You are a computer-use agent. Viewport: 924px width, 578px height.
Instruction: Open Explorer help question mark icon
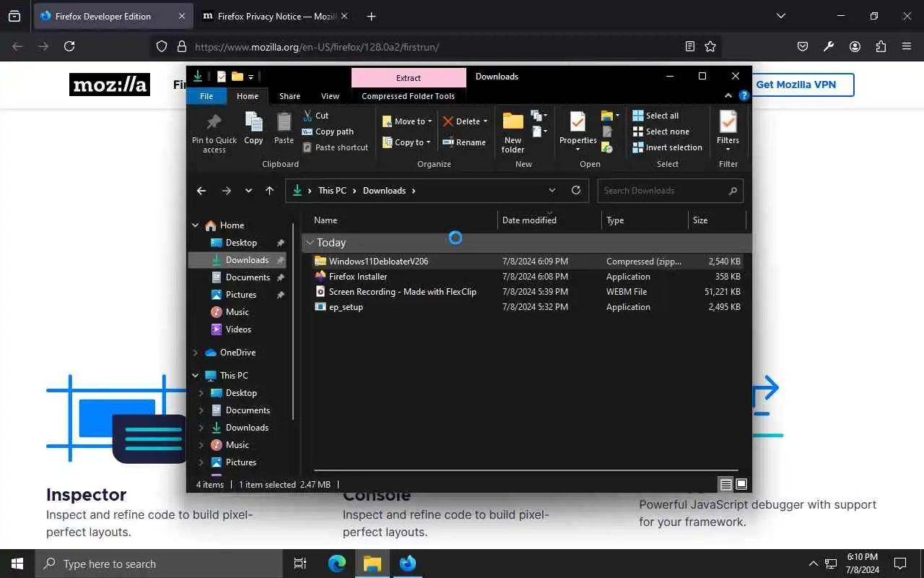[744, 95]
